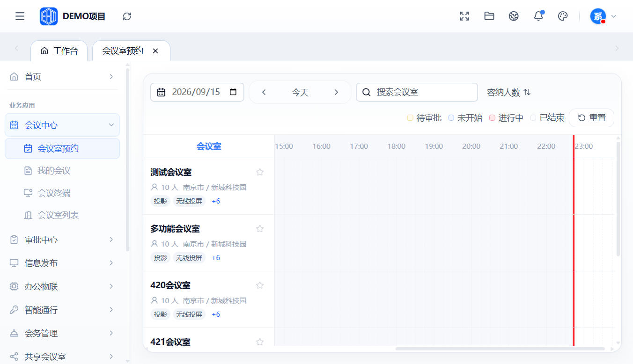Viewport: 633px width, 364px height.
Task: Favorite 测试会议室 with the star
Action: point(260,172)
